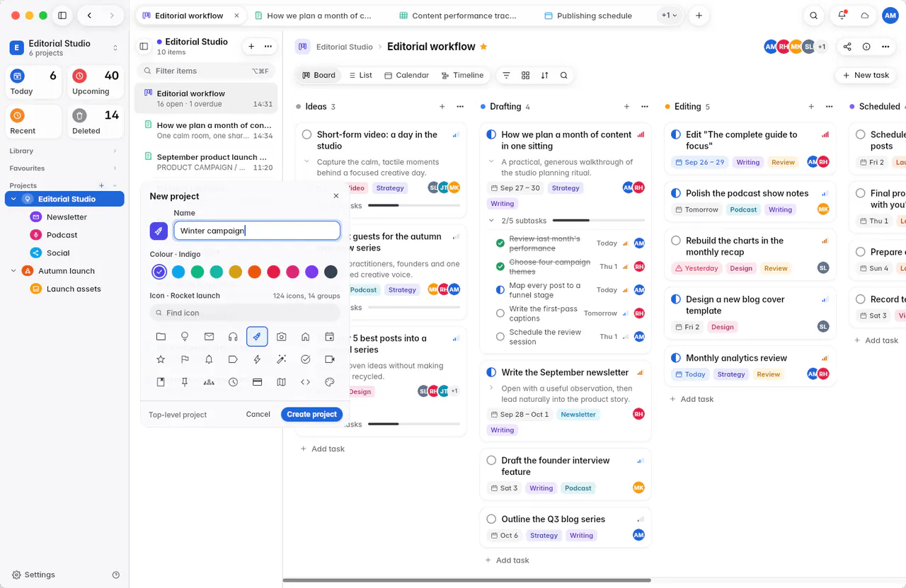Viewport: 906px width, 588px height.
Task: Select the orange colour swatch
Action: (x=255, y=272)
